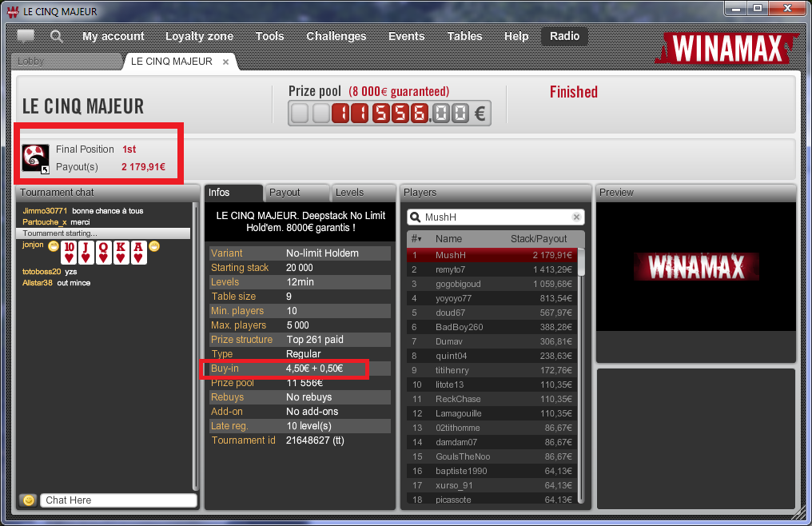Click the prize pool counter display
The width and height of the screenshot is (812, 526).
point(389,113)
